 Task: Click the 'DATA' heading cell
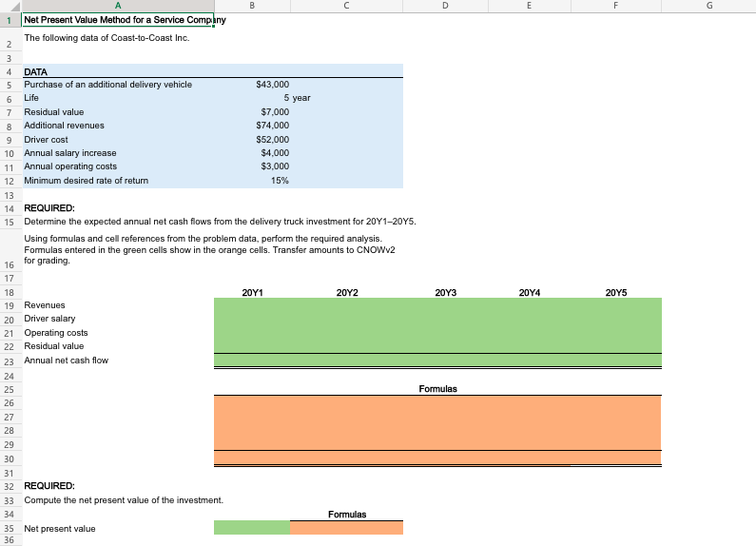(x=36, y=72)
